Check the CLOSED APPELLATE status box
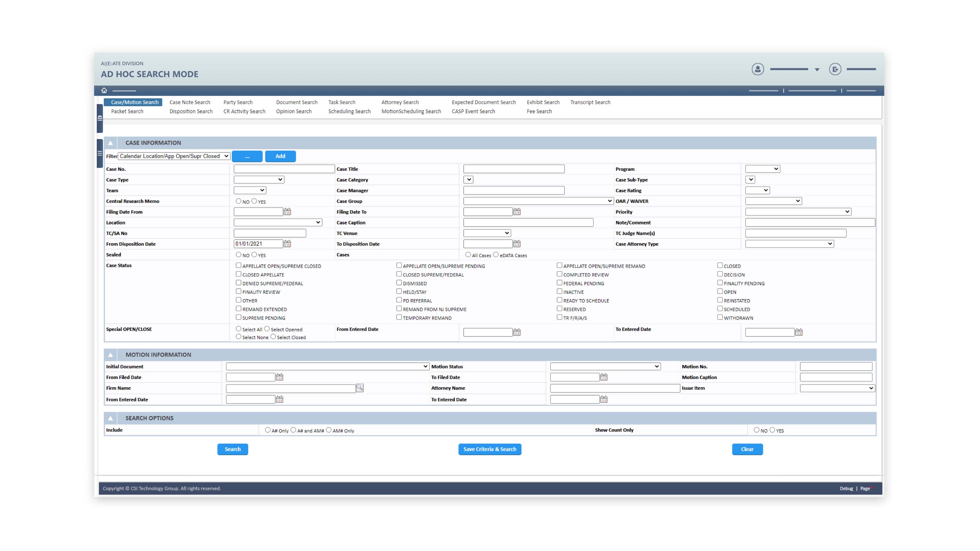Viewport: 980px width, 551px height. [x=239, y=274]
